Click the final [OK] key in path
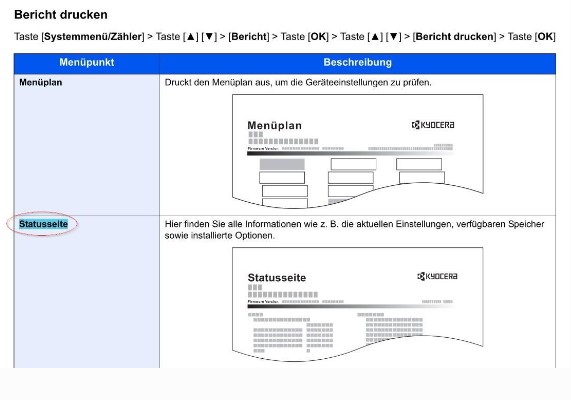 (x=545, y=37)
